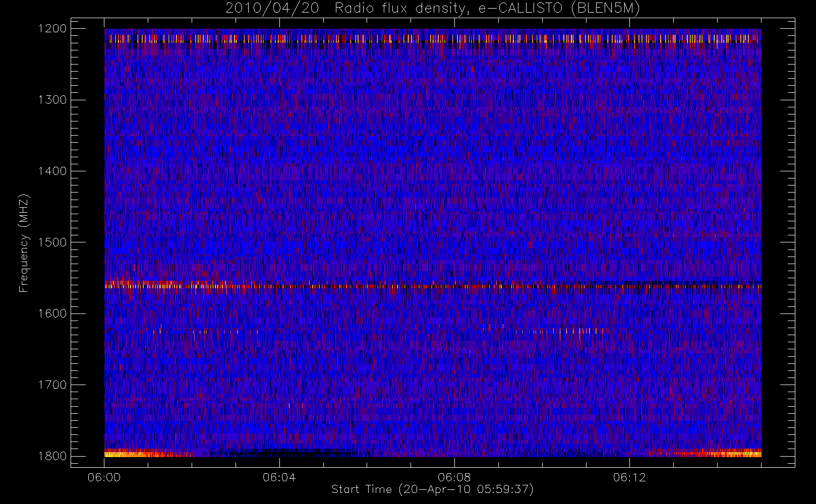Click the bright interference band near 1560 MHz
Image resolution: width=816 pixels, height=504 pixels.
[433, 286]
